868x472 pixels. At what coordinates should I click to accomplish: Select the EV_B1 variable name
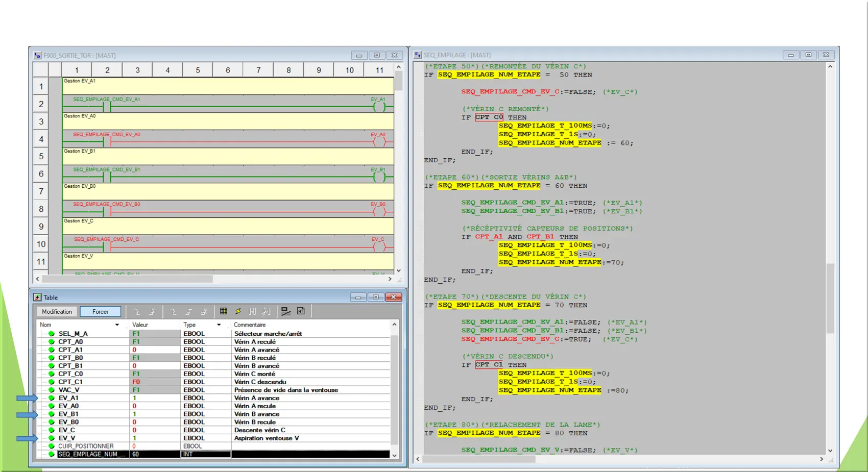tap(68, 414)
